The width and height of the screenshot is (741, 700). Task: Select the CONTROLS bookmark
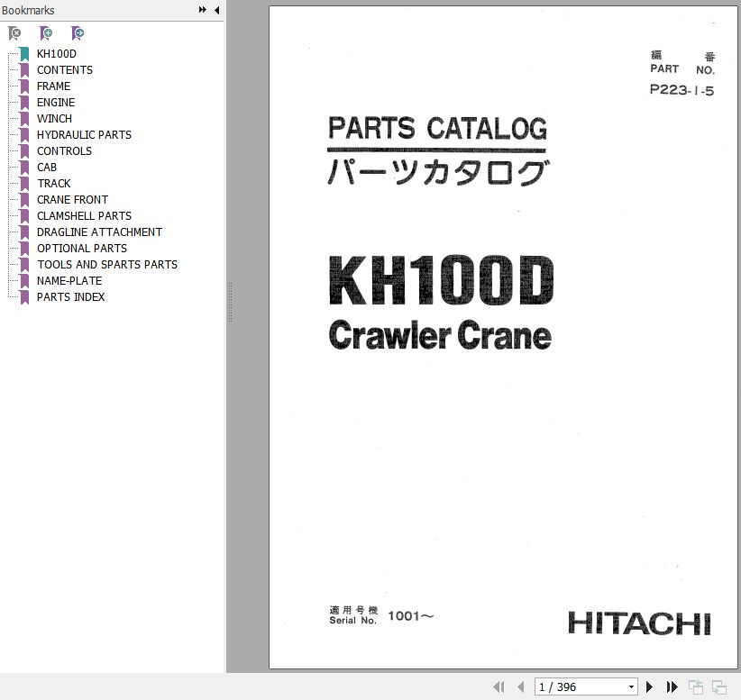64,151
